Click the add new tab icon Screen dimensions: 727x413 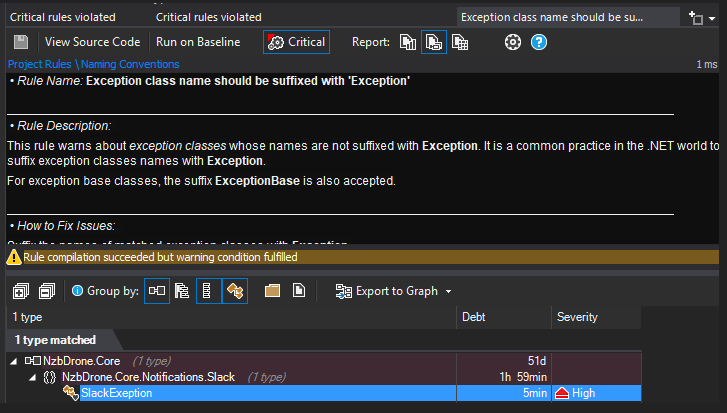tap(696, 18)
